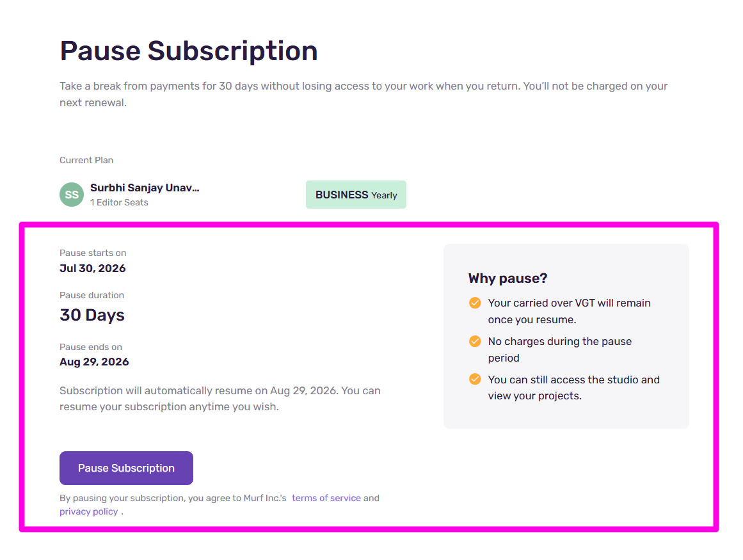Click the automatic resume notice text
The image size is (743, 560).
220,398
